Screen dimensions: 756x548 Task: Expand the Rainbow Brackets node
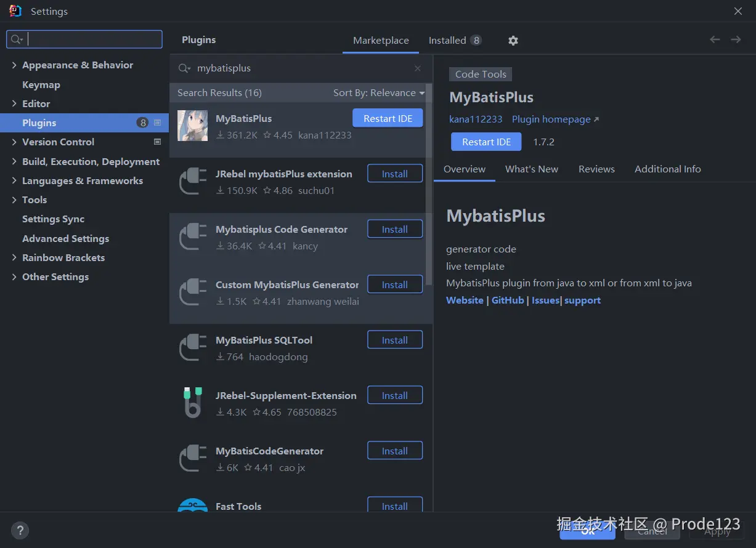click(14, 257)
